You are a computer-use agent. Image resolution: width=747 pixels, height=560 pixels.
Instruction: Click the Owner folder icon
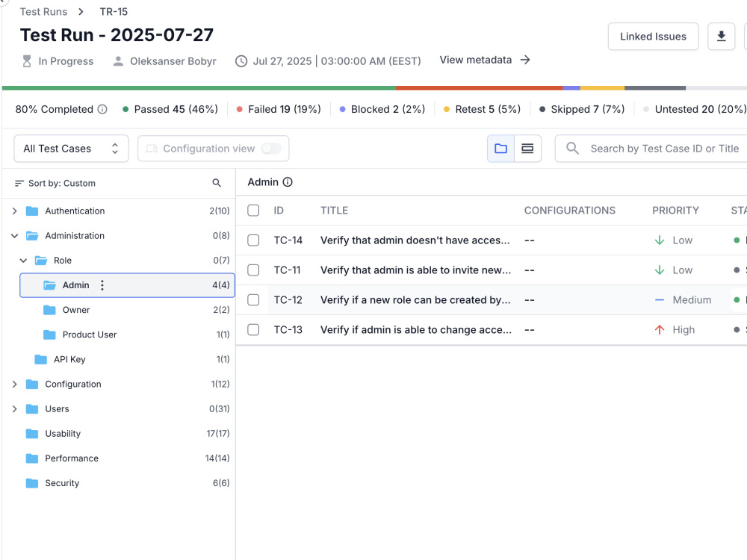[49, 310]
